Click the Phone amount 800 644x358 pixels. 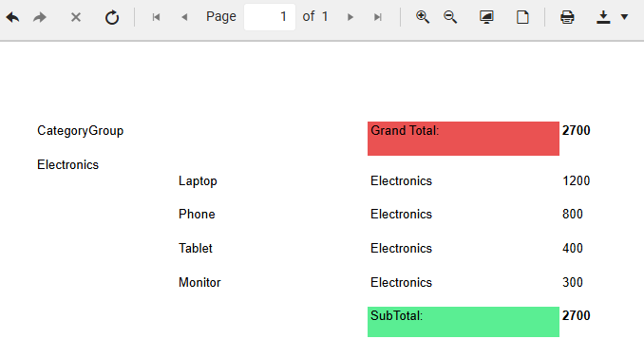tap(573, 214)
